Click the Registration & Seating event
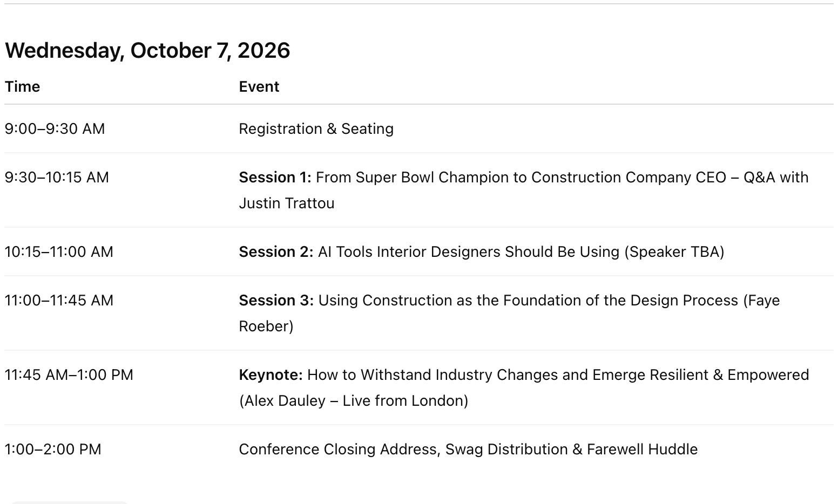Screen dimensions: 838x504 [x=316, y=128]
